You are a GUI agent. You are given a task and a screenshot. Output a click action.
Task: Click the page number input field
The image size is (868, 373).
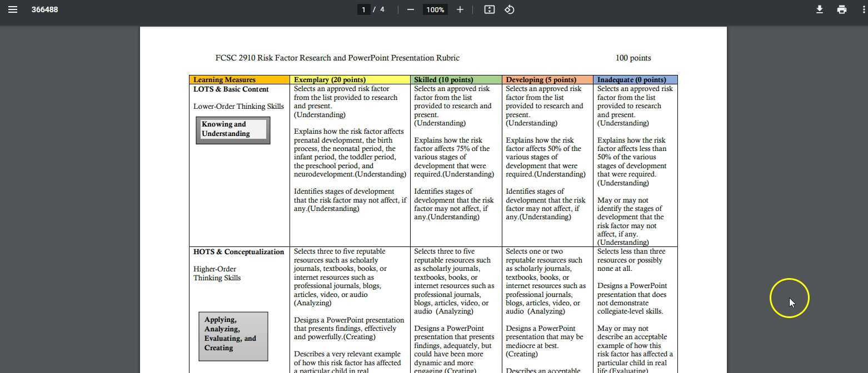coord(363,9)
